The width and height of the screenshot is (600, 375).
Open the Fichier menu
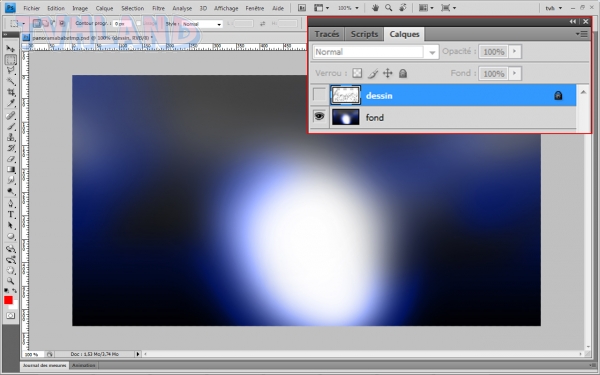(32, 8)
